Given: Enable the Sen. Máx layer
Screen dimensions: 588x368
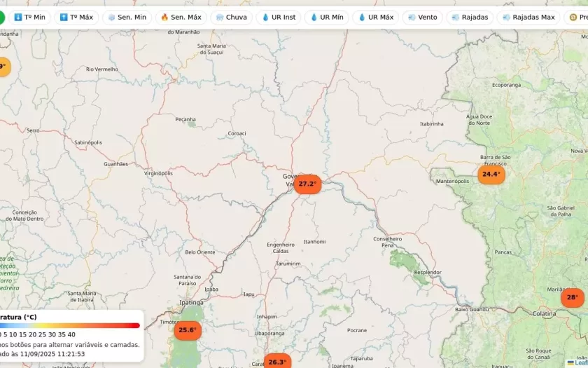Looking at the screenshot, I should [x=181, y=17].
